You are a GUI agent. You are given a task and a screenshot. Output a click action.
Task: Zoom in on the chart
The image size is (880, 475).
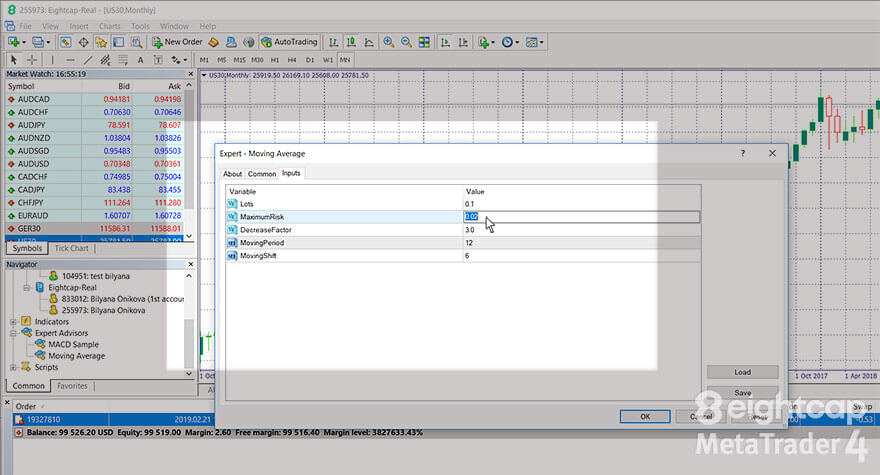coord(388,42)
